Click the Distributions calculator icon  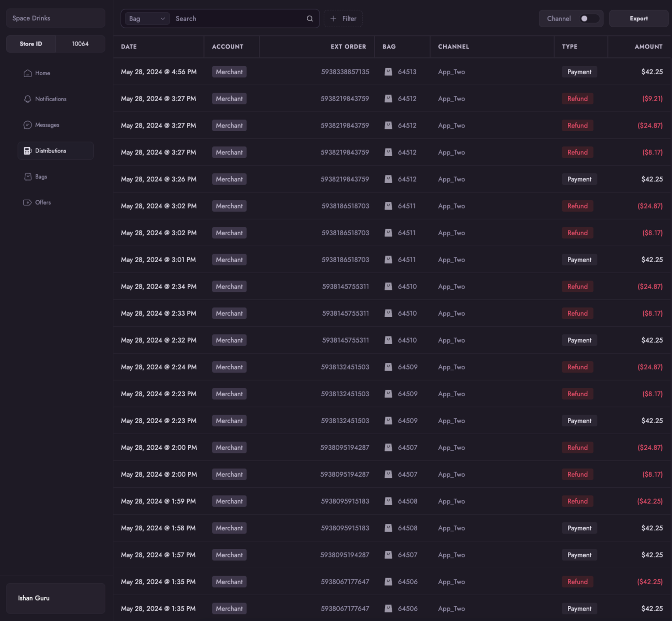click(x=28, y=151)
